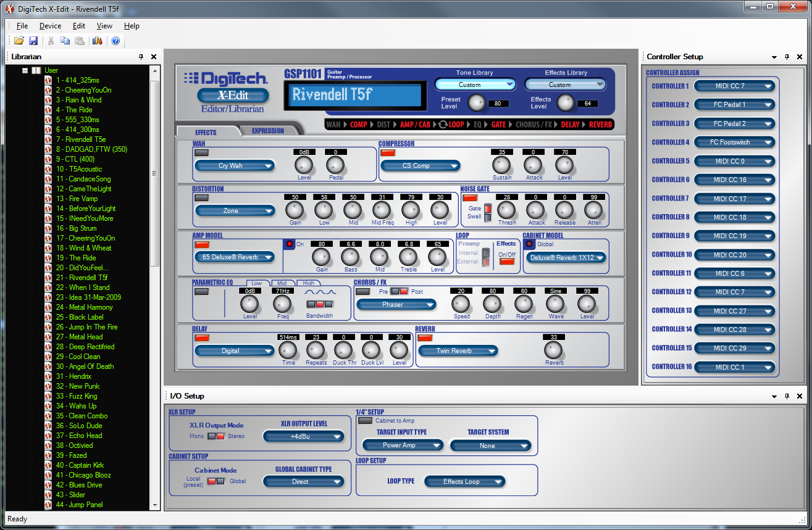
Task: Open the Librarian books toolbar icon
Action: 97,41
